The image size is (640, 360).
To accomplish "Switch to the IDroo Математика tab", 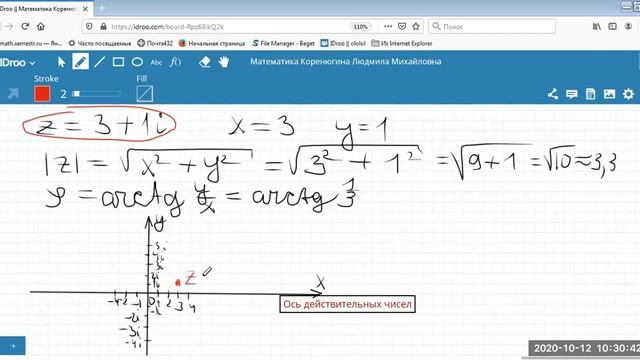I will pyautogui.click(x=39, y=9).
